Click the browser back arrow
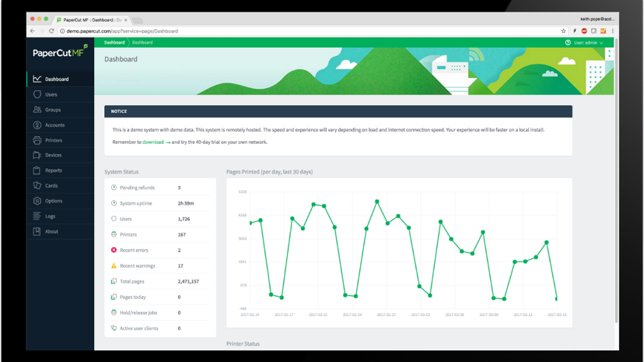 [33, 31]
